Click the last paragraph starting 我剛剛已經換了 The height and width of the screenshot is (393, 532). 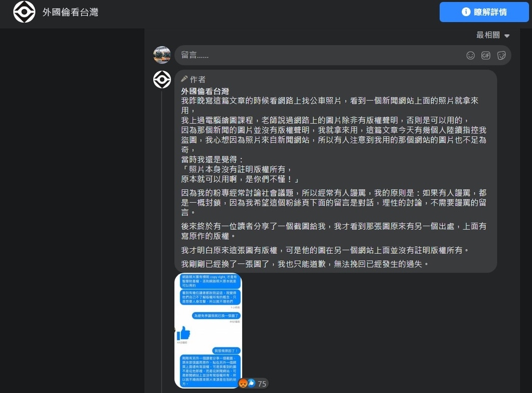[305, 264]
